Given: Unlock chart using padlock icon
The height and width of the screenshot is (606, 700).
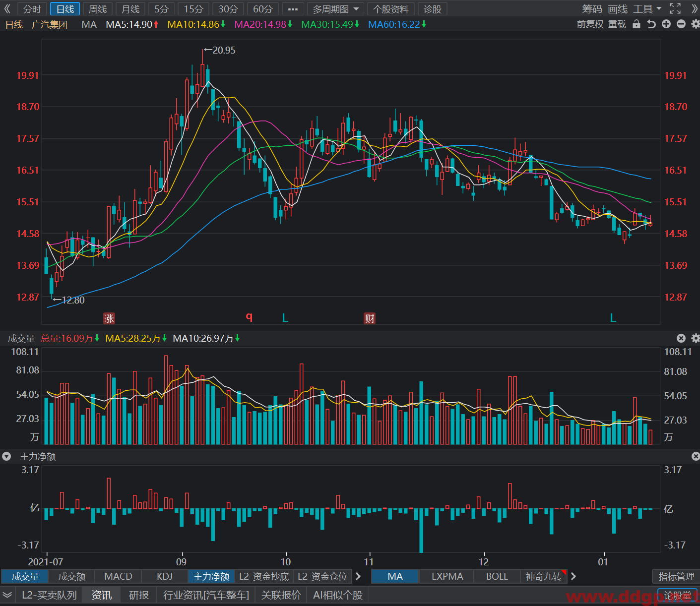Looking at the screenshot, I should [636, 24].
